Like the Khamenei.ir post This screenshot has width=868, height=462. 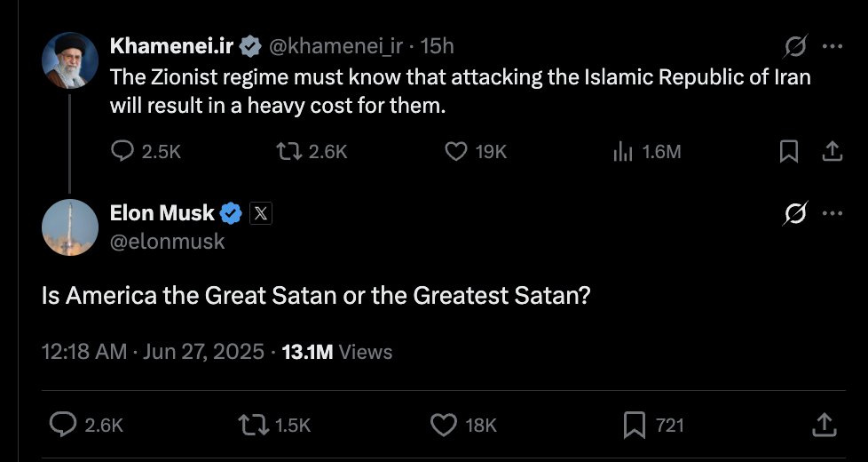[x=455, y=152]
